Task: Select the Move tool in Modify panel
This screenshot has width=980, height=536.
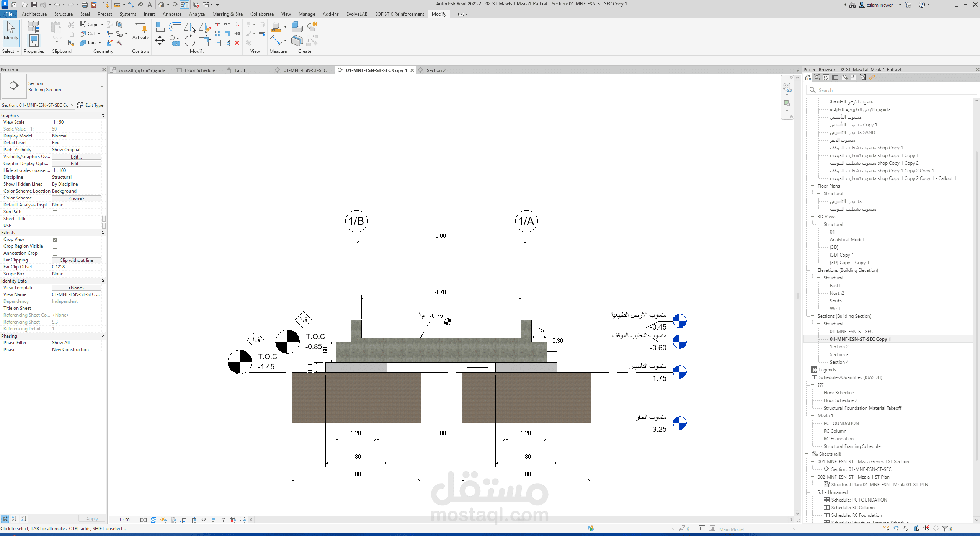Action: [160, 41]
